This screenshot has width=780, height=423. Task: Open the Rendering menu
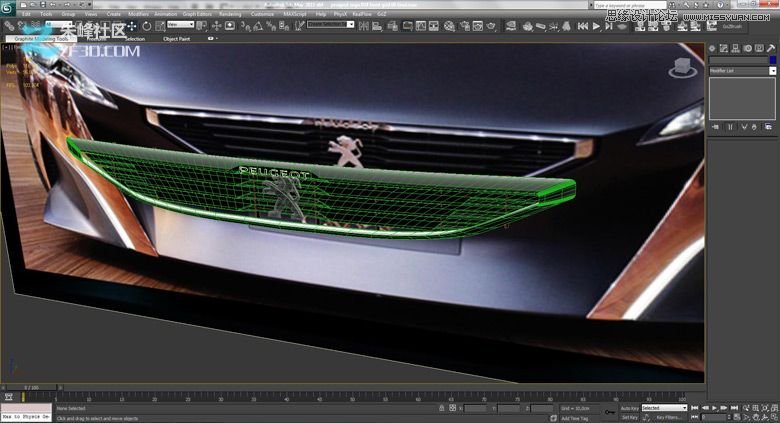[x=230, y=14]
